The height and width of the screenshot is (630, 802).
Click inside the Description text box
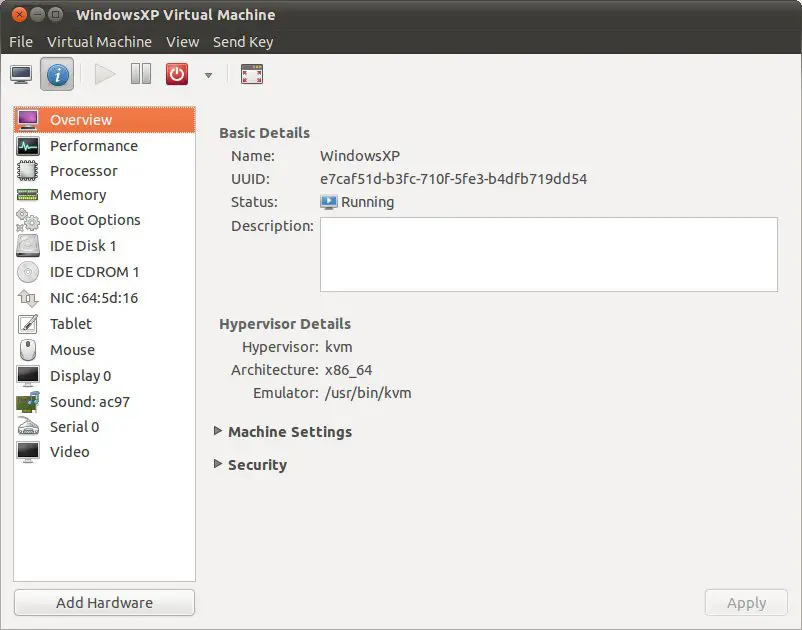548,255
